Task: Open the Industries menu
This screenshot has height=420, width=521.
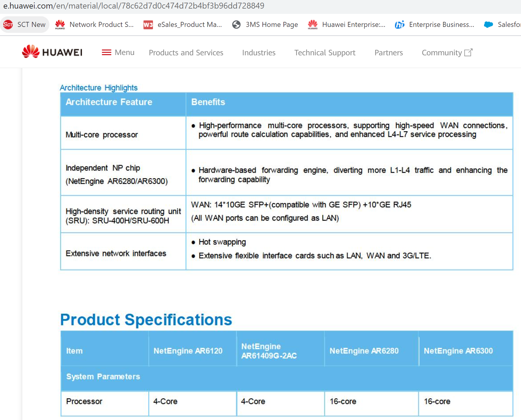Action: pyautogui.click(x=259, y=53)
